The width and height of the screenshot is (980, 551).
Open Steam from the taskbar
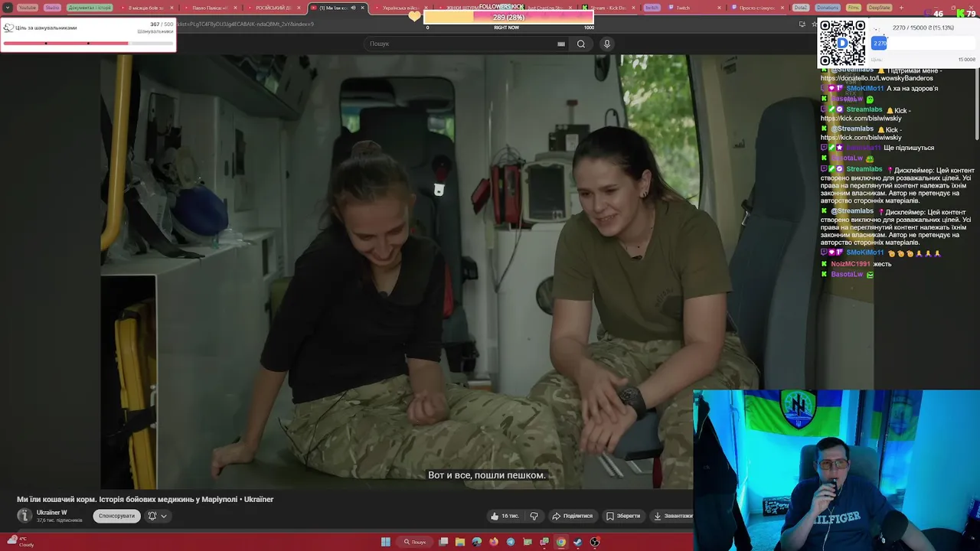point(578,542)
